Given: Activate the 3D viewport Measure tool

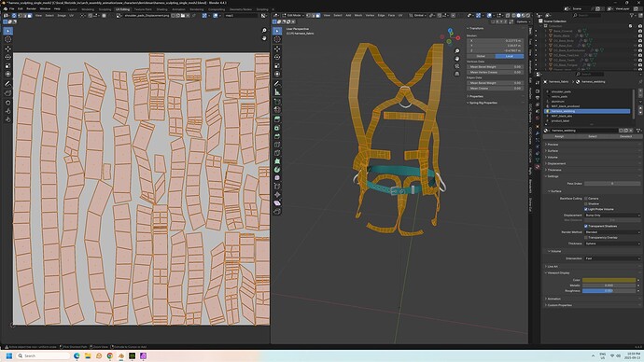Looking at the screenshot, I should pos(277,92).
